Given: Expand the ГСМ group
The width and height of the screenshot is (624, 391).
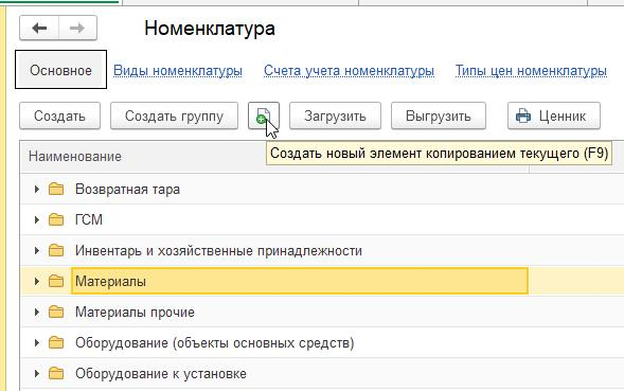Looking at the screenshot, I should [x=37, y=220].
